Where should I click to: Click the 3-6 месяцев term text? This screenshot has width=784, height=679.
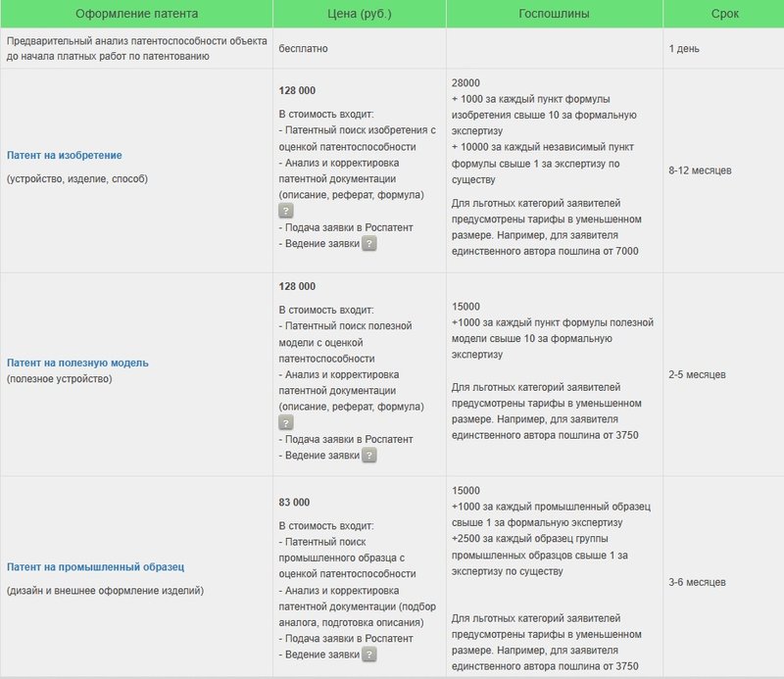click(x=697, y=582)
